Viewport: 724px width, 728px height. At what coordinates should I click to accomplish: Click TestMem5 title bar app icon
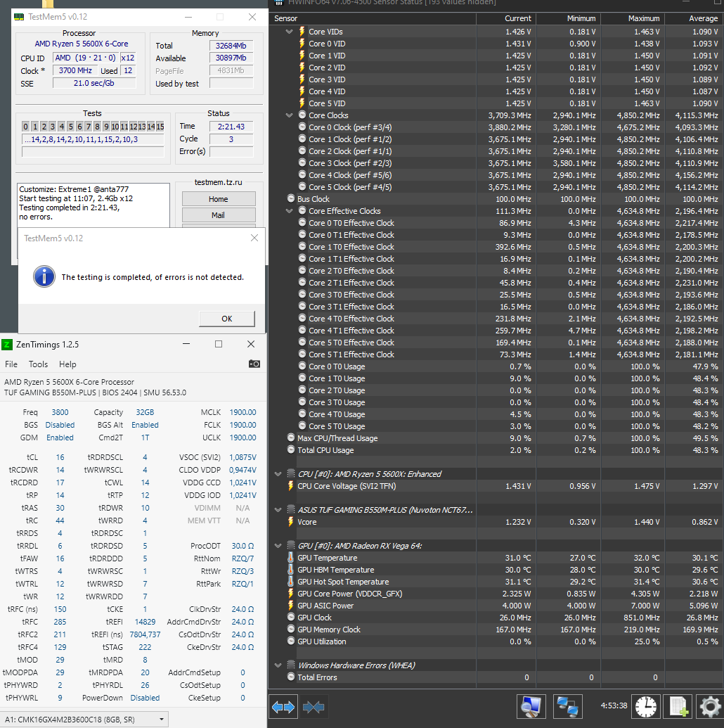tap(19, 17)
